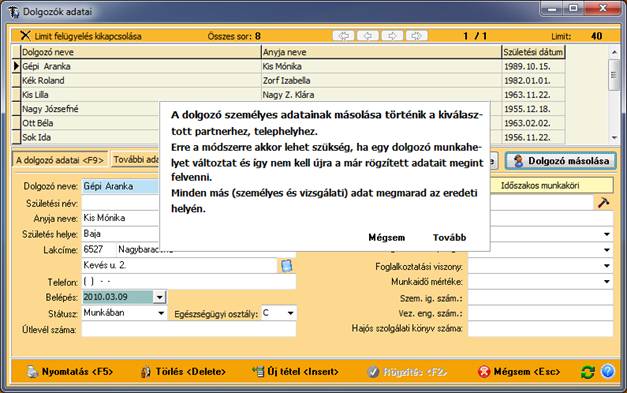Select the Nagy Józsefné row
The width and height of the screenshot is (627, 393).
(86, 109)
